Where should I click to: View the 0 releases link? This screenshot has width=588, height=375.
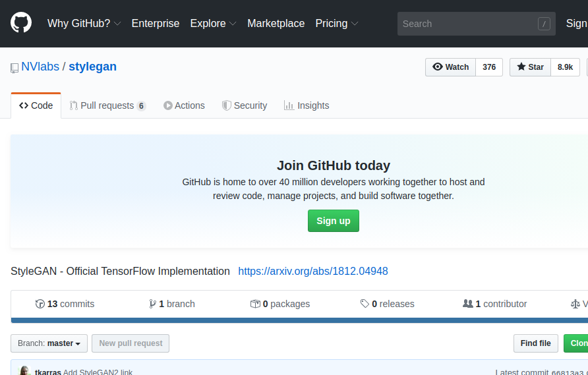pos(388,304)
